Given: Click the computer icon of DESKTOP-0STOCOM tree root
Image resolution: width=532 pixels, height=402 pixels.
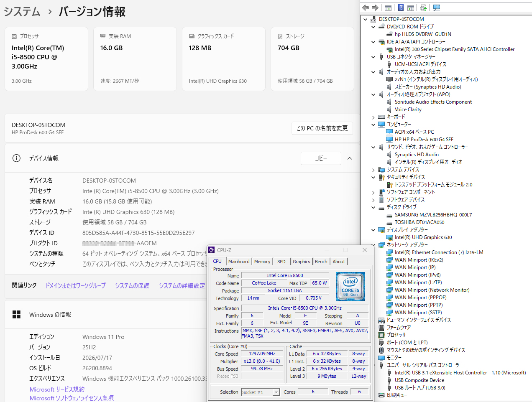Looking at the screenshot, I should (373, 19).
